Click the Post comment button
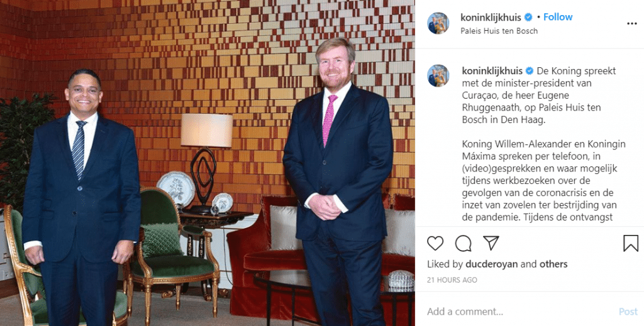Screen dimensions: 644x326 (x=628, y=312)
